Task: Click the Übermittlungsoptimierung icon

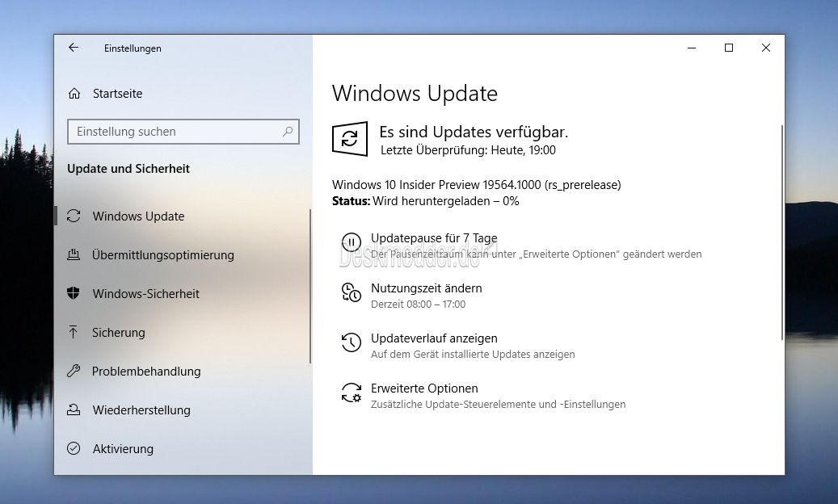Action: (x=74, y=254)
